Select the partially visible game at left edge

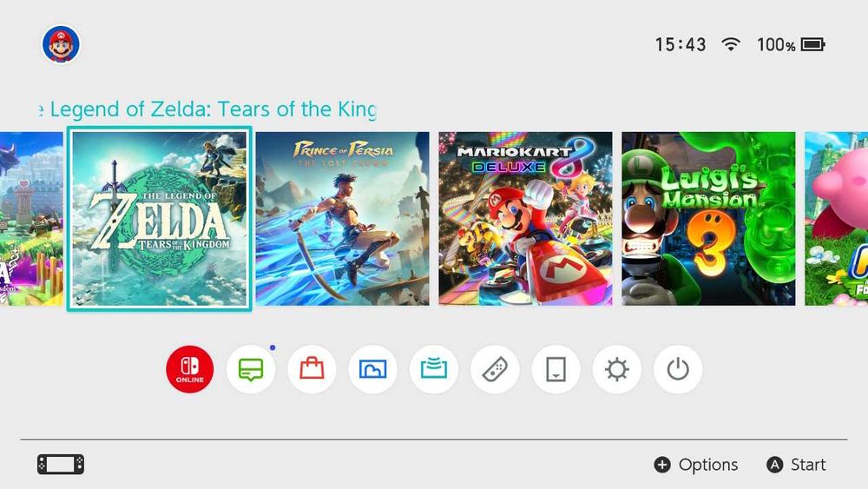pos(31,219)
